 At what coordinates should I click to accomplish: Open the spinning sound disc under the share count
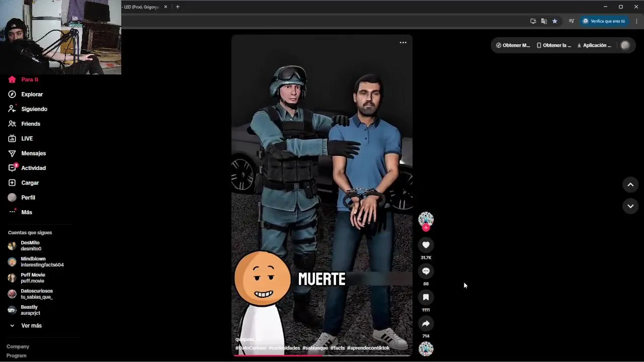click(x=426, y=349)
